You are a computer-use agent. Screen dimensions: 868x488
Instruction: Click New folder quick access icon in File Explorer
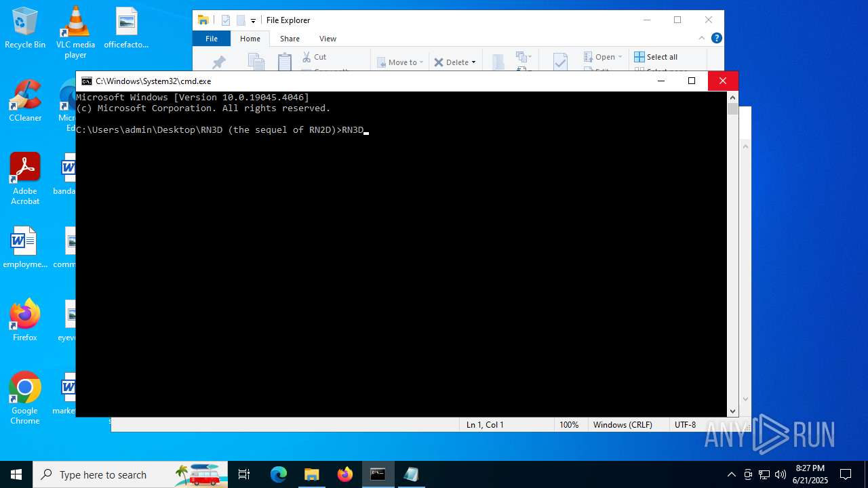pos(241,20)
